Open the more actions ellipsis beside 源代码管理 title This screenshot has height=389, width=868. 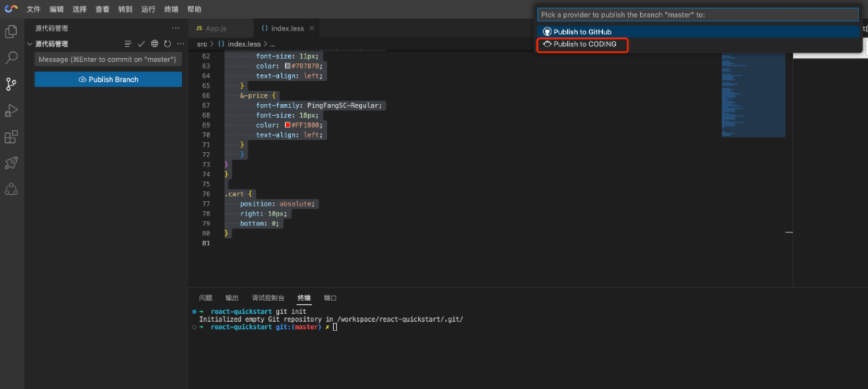176,28
